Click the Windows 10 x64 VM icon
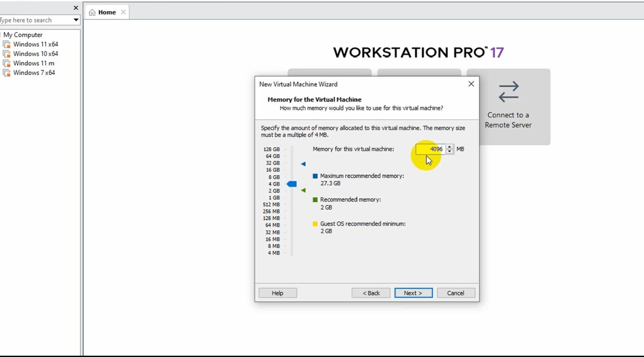The image size is (644, 357). (6, 54)
